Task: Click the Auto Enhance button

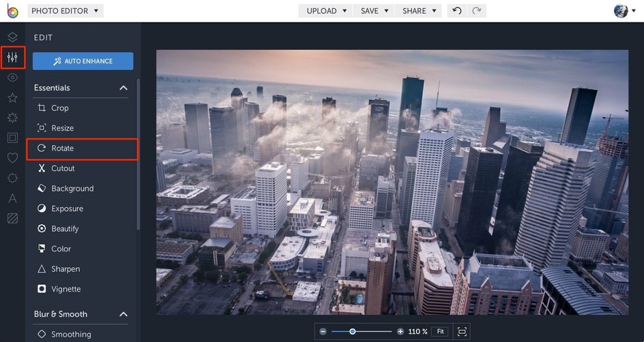Action: pyautogui.click(x=83, y=61)
